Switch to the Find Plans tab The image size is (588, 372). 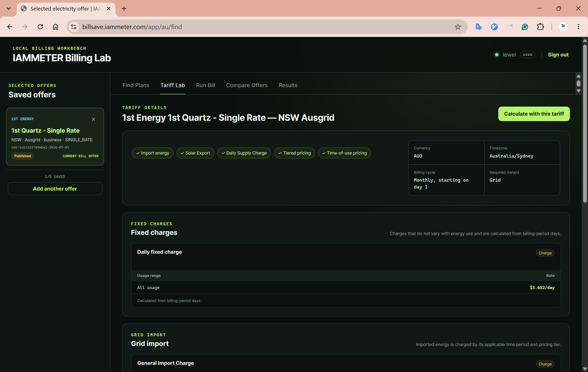coord(136,85)
